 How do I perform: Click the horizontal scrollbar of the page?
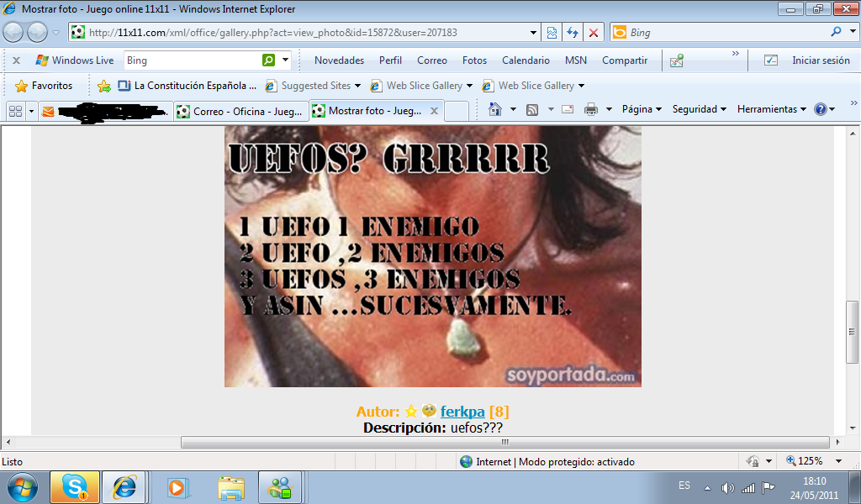[504, 442]
